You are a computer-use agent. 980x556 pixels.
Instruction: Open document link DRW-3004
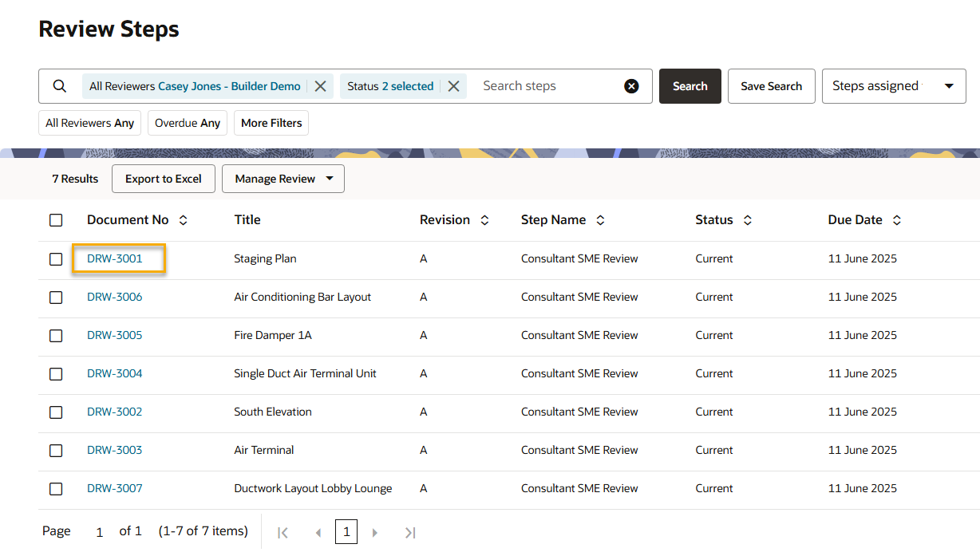(x=115, y=373)
